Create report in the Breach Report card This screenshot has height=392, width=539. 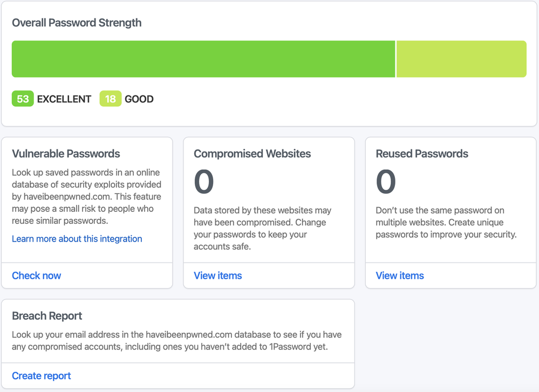(x=42, y=376)
